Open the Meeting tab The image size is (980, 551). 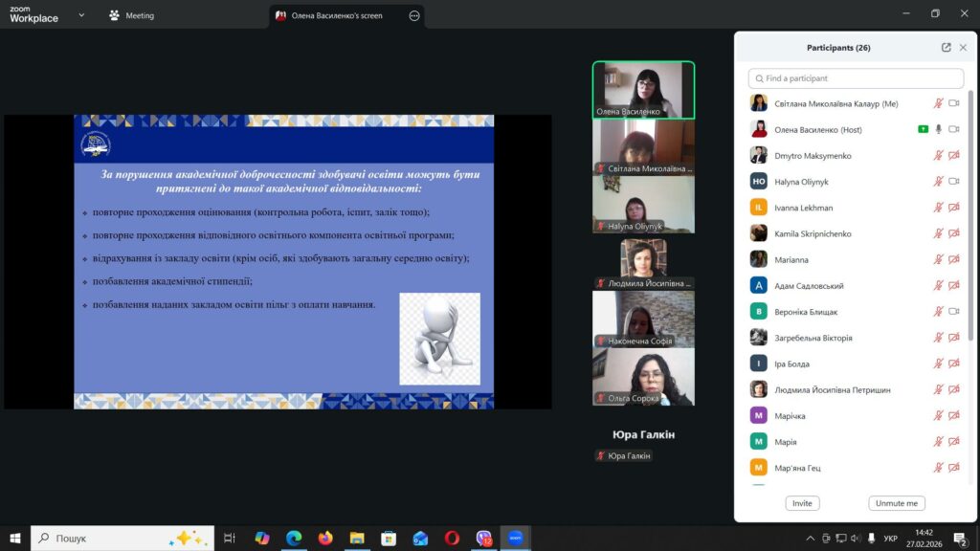[x=132, y=15]
